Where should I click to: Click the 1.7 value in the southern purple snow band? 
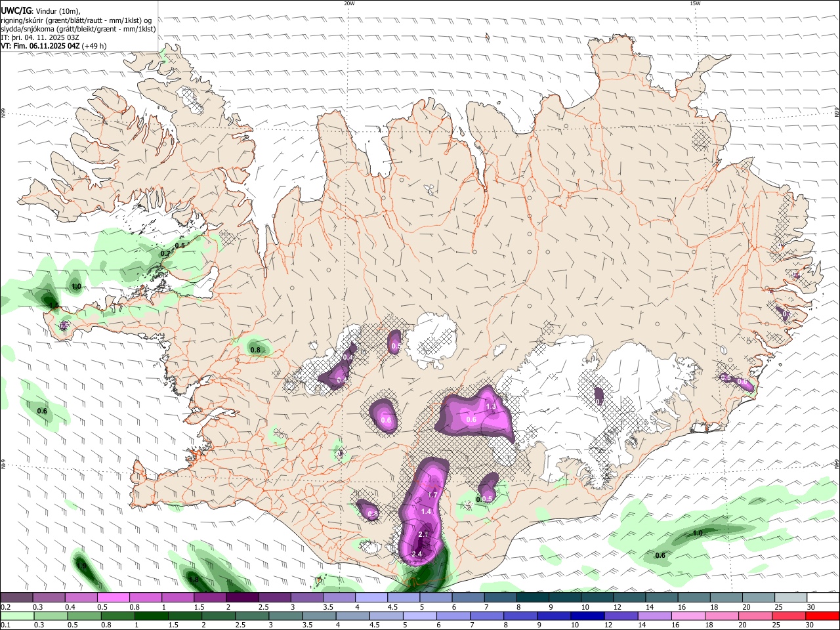tap(432, 495)
